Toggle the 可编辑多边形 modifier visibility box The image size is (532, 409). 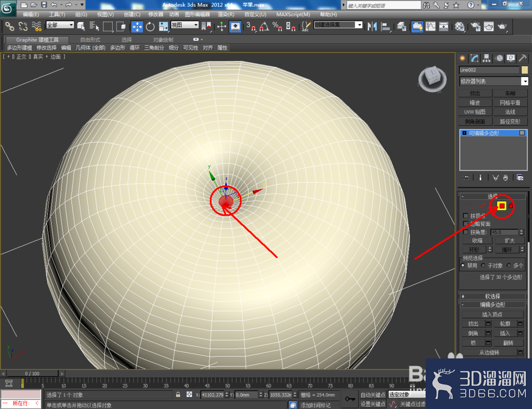[x=522, y=133]
